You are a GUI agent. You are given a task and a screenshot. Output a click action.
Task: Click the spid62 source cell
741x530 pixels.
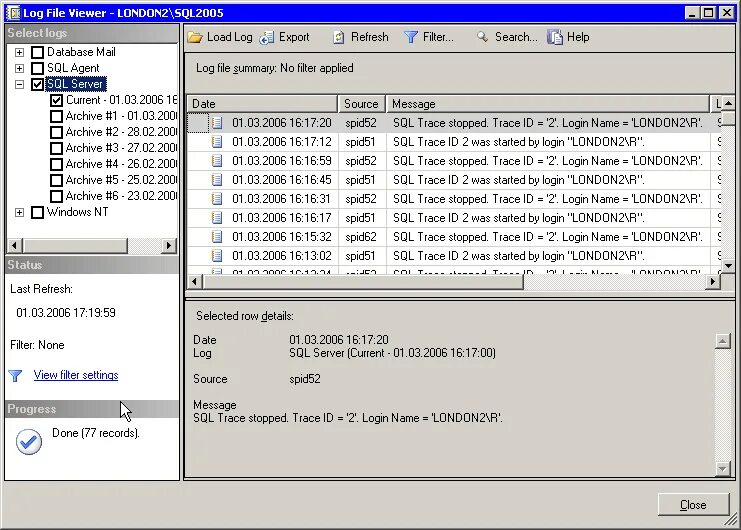click(x=361, y=237)
